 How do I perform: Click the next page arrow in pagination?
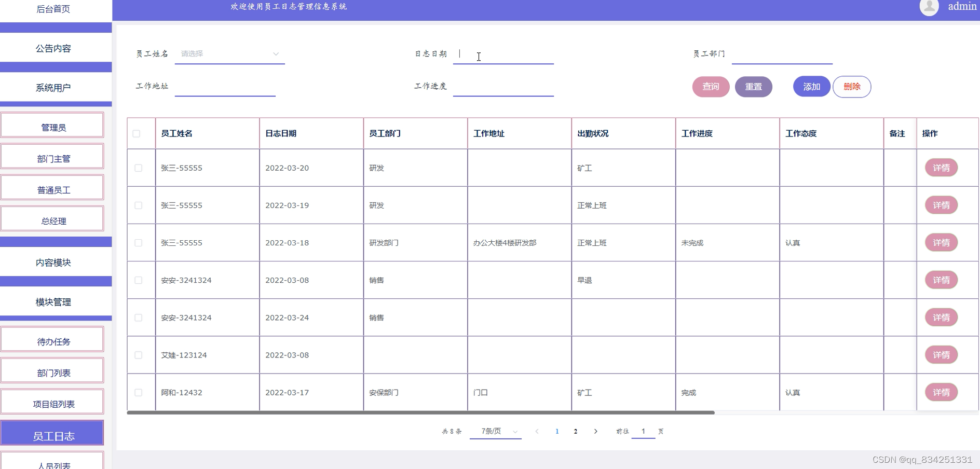pos(595,431)
